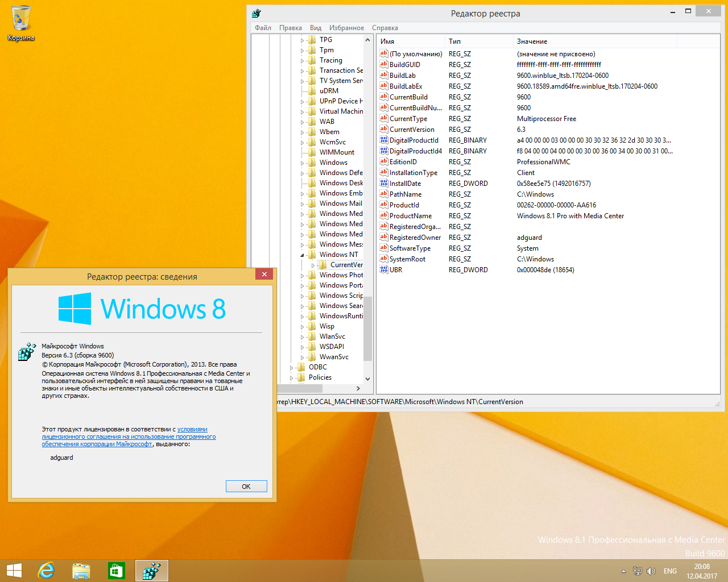The height and width of the screenshot is (582, 728).
Task: Sort by Значение column header
Action: point(595,41)
